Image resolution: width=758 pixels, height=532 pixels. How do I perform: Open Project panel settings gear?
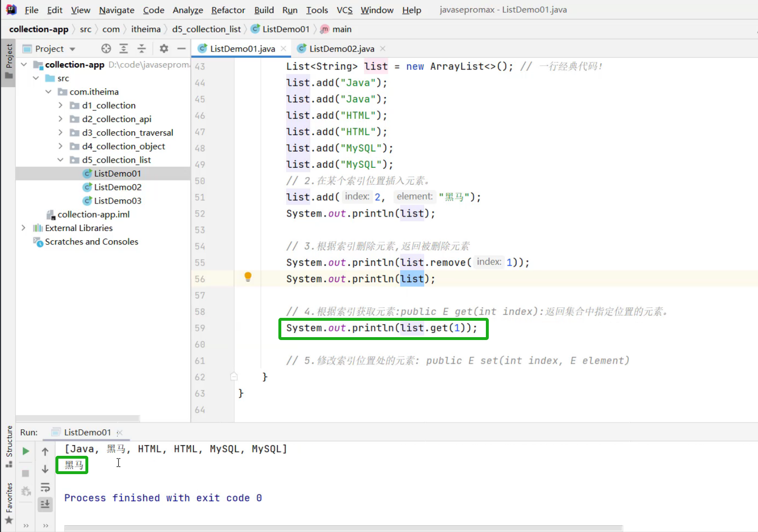point(164,48)
